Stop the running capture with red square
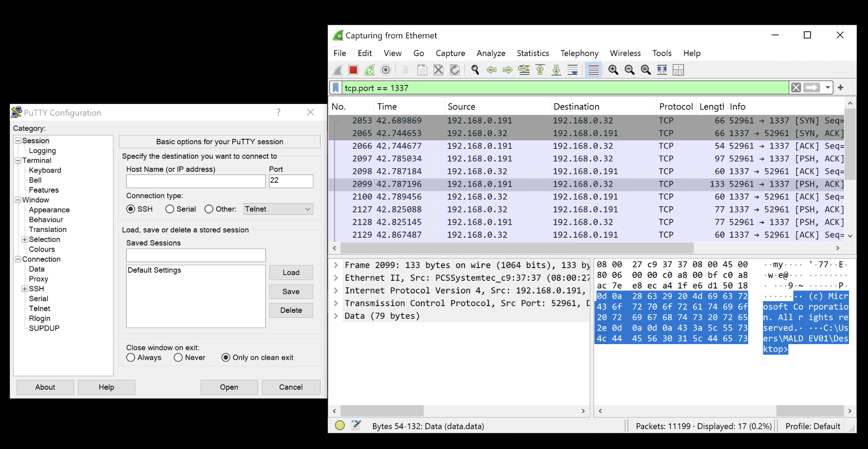This screenshot has height=449, width=868. (x=353, y=70)
